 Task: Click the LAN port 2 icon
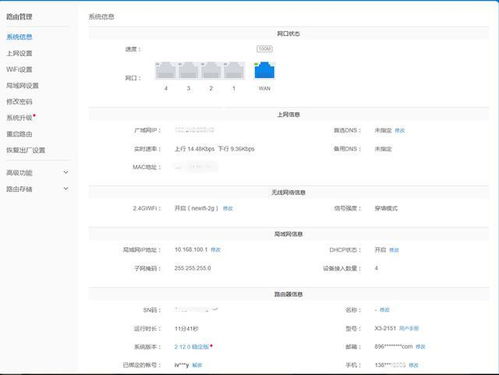coord(211,70)
